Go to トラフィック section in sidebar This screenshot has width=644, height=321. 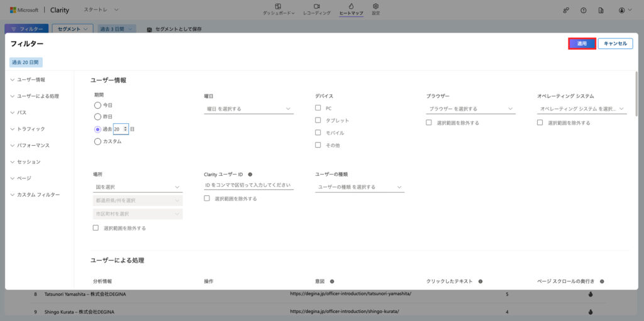[31, 129]
